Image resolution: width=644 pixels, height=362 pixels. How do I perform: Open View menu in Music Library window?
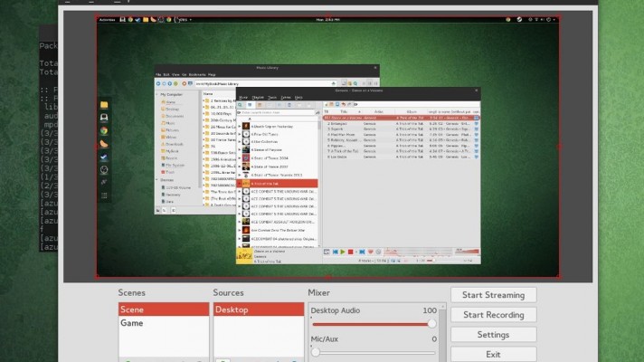pyautogui.click(x=175, y=75)
